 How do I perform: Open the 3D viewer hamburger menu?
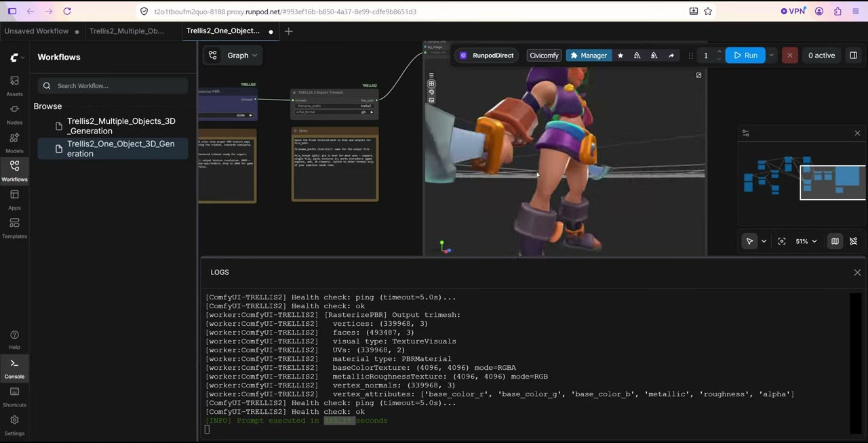[x=431, y=76]
